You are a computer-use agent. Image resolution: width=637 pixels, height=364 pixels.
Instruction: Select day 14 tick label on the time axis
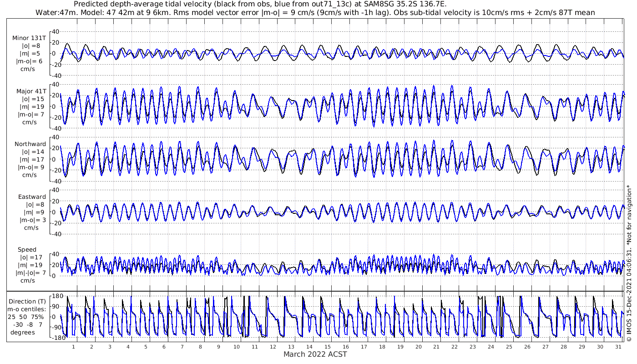pyautogui.click(x=309, y=347)
